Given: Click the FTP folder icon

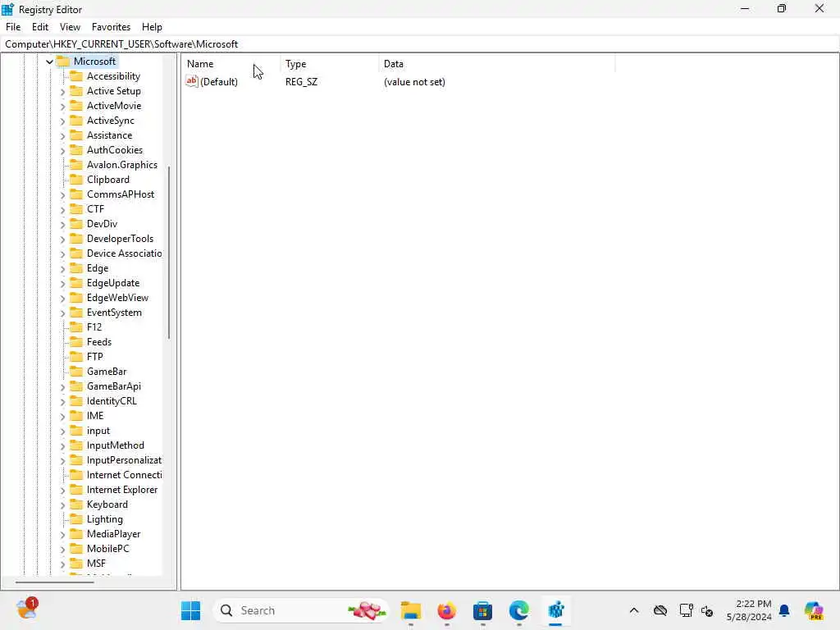Looking at the screenshot, I should point(76,356).
